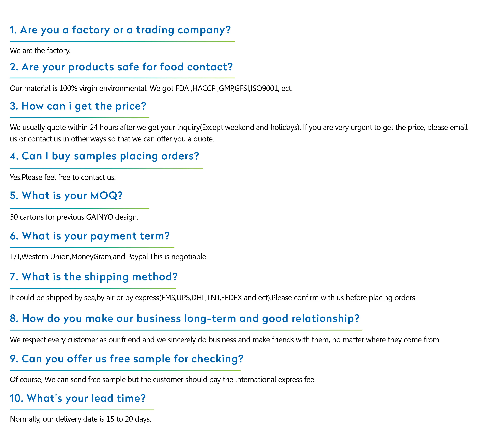Screen dimensions: 480x448
Task: Click the 'What's your lead time?' heading
Action: (78, 399)
